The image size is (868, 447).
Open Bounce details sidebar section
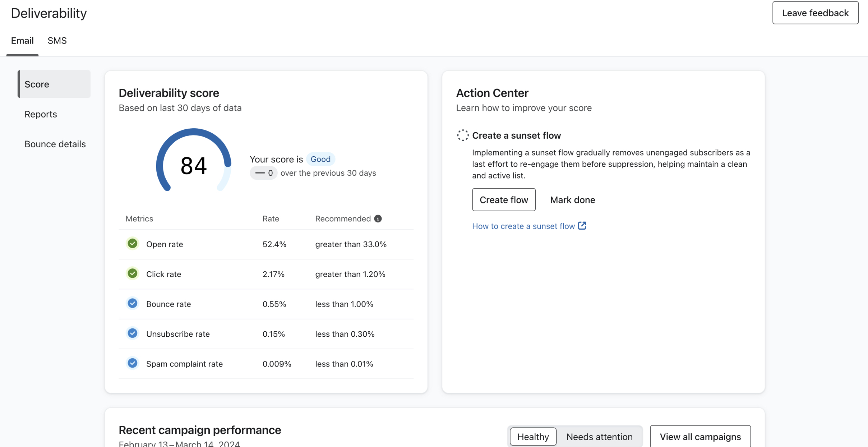(55, 144)
